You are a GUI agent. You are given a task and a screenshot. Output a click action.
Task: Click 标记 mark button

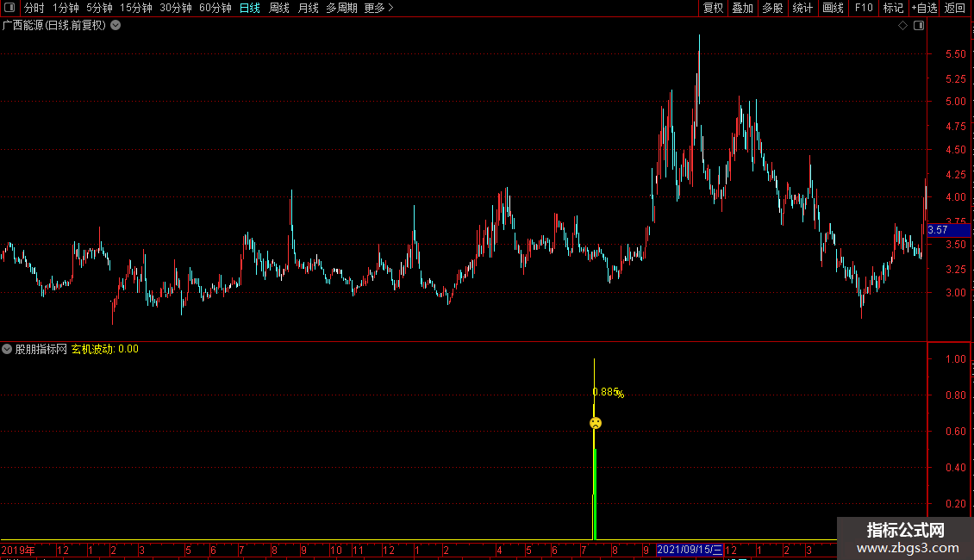point(893,8)
